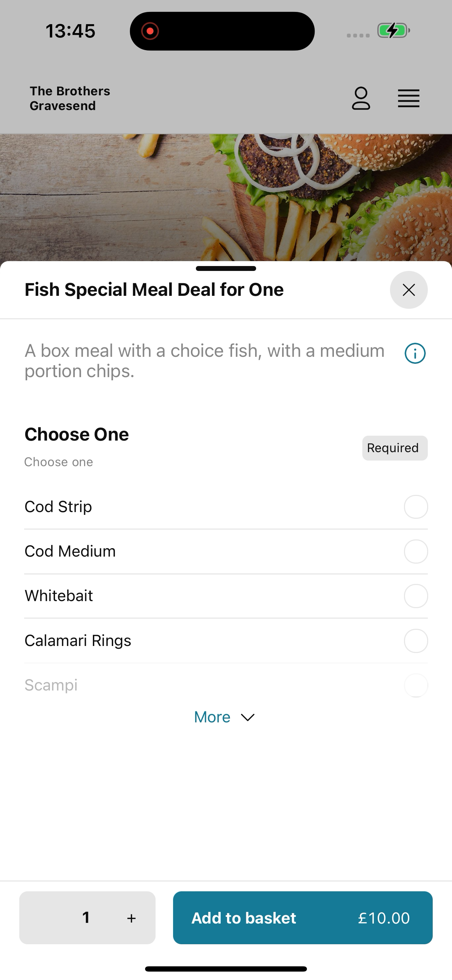
Task: Tap the burger header image
Action: pos(226,197)
